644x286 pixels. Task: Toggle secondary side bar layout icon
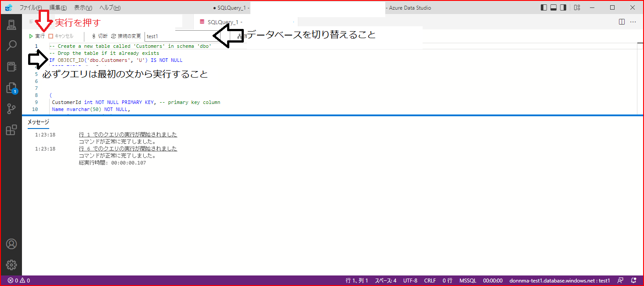click(563, 7)
